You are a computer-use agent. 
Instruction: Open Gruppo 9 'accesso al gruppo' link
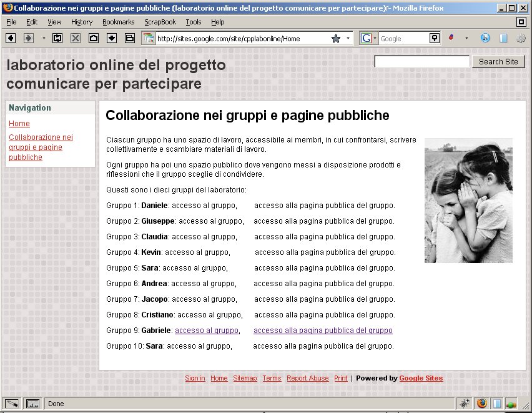coord(207,331)
